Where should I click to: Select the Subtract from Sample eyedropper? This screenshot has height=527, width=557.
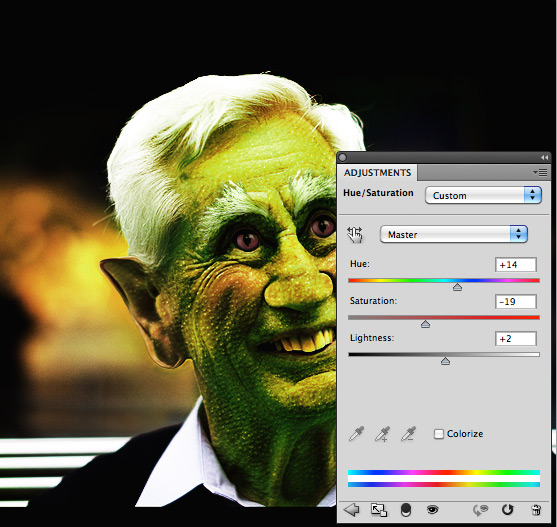408,434
